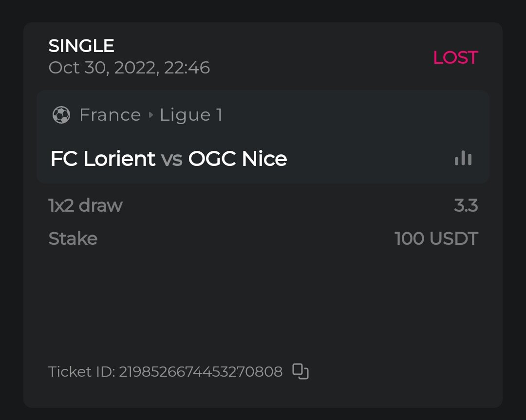
Task: Click the 100 USDT stake amount
Action: tap(436, 239)
